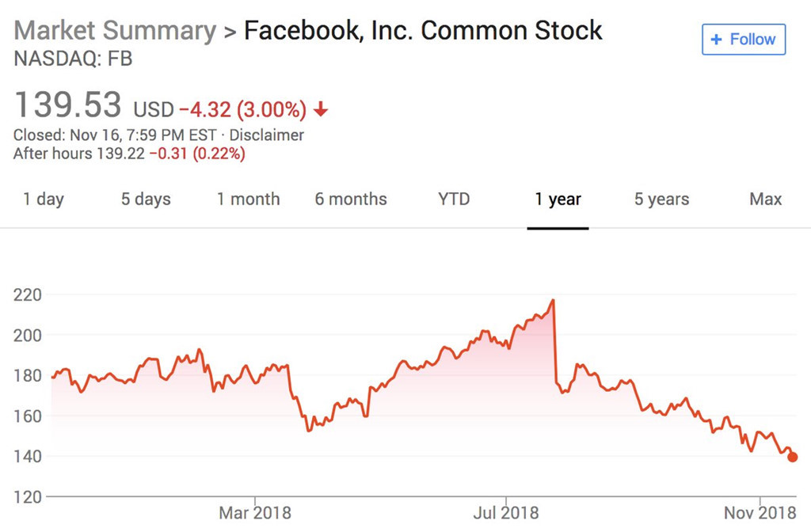Follow Facebook stock with the Follow button
This screenshot has width=811, height=532.
[743, 40]
